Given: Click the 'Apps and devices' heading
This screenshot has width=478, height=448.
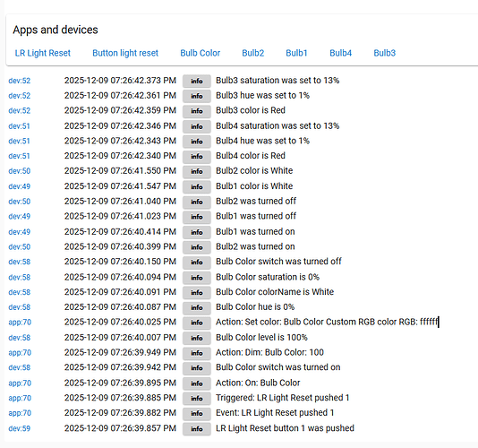Looking at the screenshot, I should click(55, 30).
